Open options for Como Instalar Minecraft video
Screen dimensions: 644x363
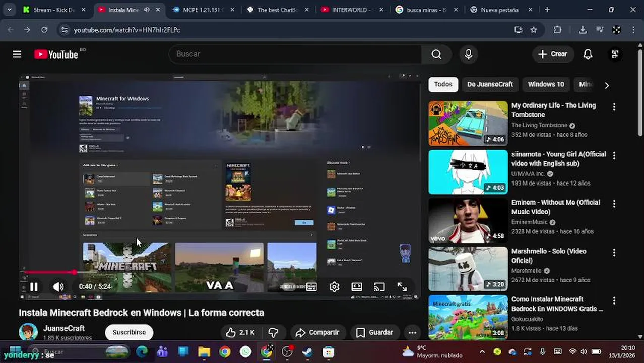pos(614,300)
